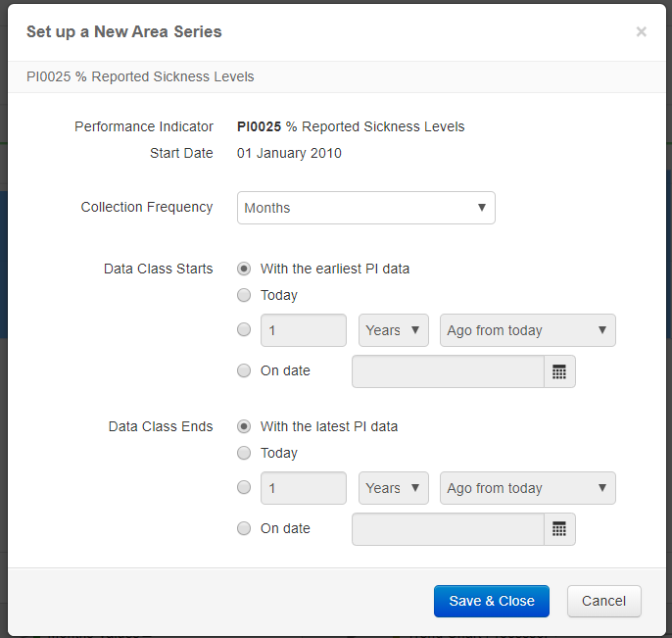Viewport: 672px width, 638px height.
Task: Click Save & Close button
Action: [x=492, y=601]
